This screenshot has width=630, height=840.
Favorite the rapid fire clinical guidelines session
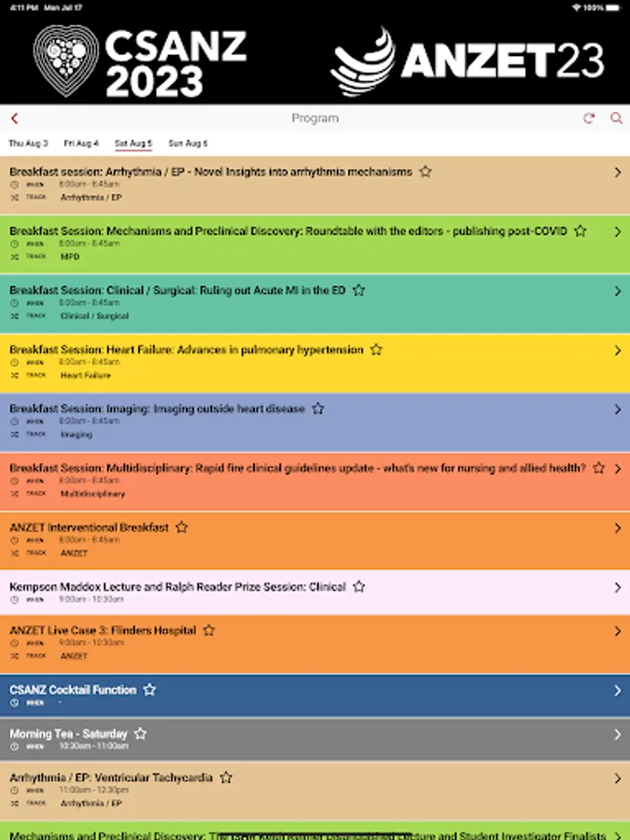(599, 468)
